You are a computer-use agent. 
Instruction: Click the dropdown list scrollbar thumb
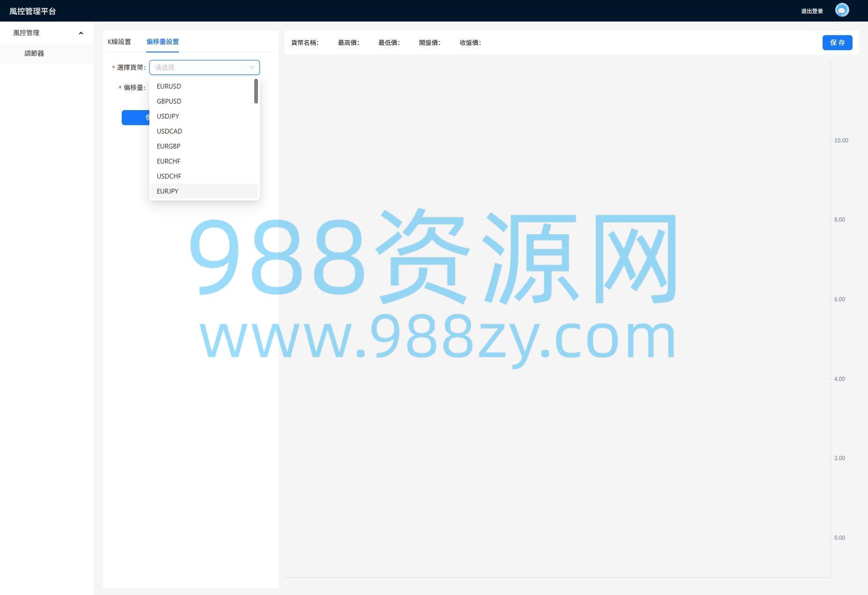(x=256, y=91)
